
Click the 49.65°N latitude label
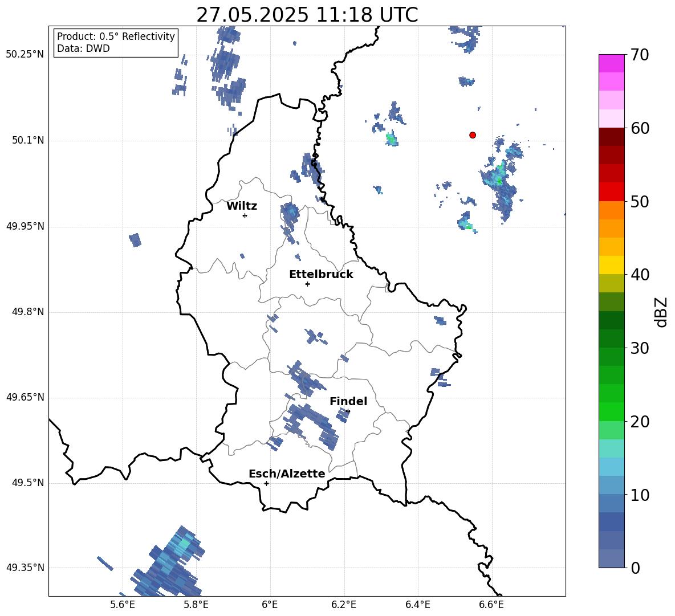pos(25,397)
